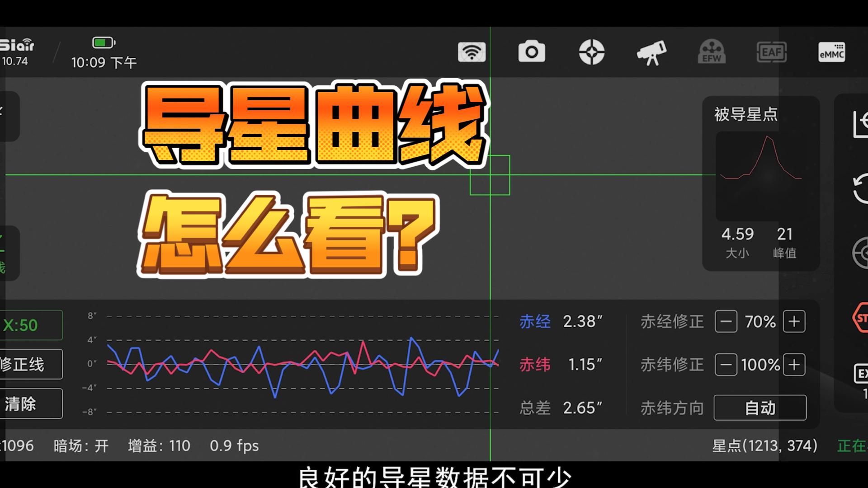This screenshot has height=488, width=868.
Task: Open the EAF focuser icon
Action: pos(772,52)
